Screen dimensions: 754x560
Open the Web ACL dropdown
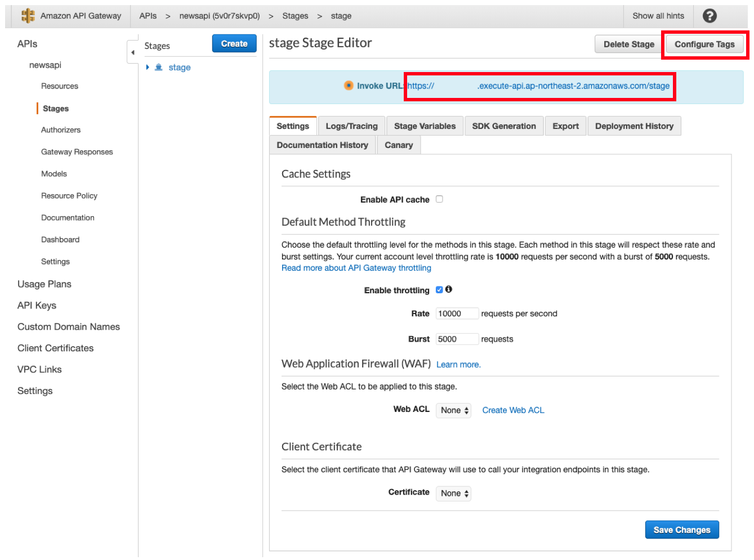(453, 410)
